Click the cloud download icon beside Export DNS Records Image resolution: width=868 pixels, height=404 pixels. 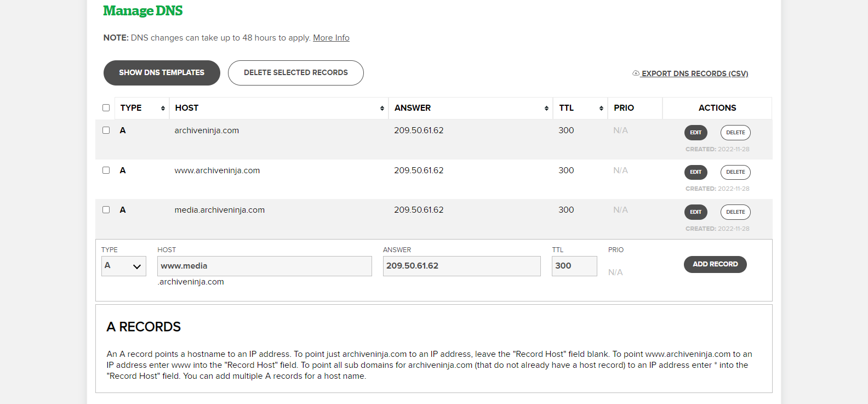click(636, 73)
